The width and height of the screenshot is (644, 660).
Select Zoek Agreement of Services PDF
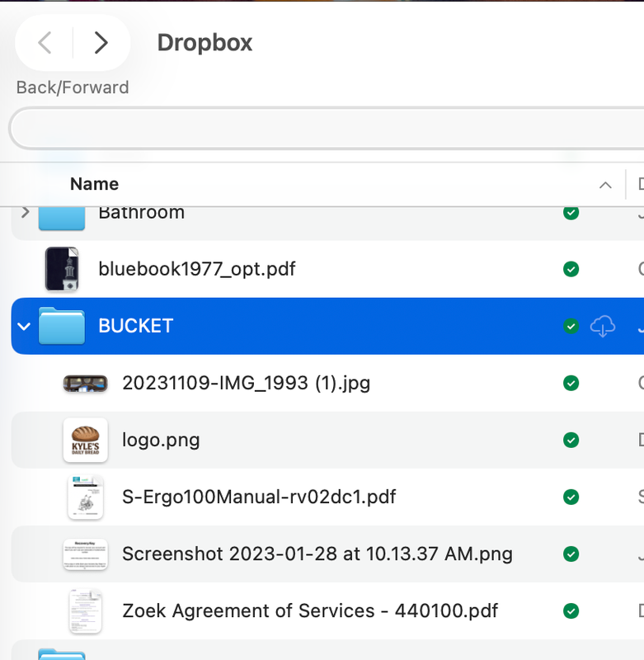(309, 611)
